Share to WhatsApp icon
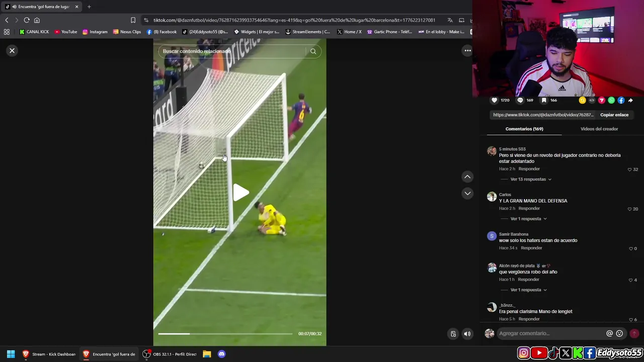This screenshot has height=362, width=644. click(x=611, y=100)
